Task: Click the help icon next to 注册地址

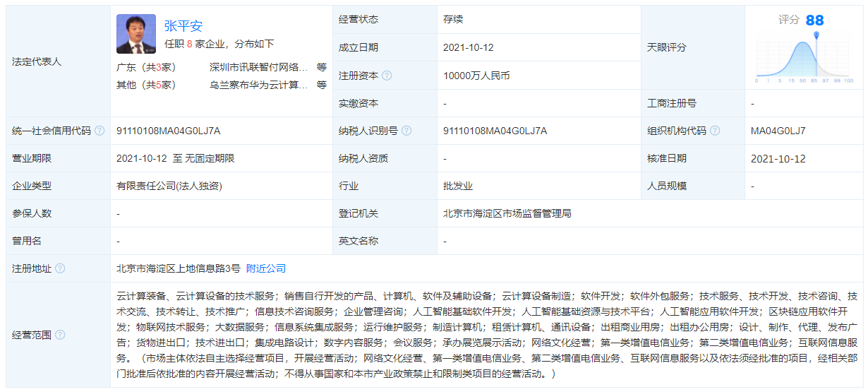Action: coord(60,268)
